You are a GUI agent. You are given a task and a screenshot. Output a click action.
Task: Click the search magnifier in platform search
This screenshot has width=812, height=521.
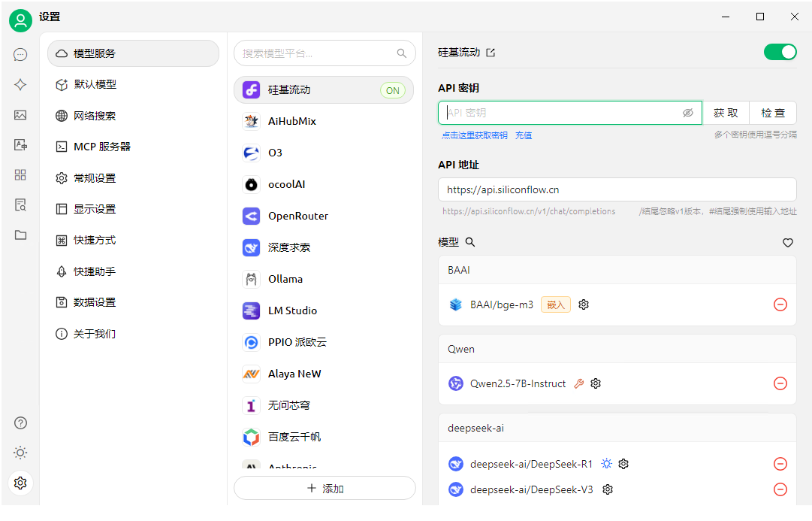401,53
